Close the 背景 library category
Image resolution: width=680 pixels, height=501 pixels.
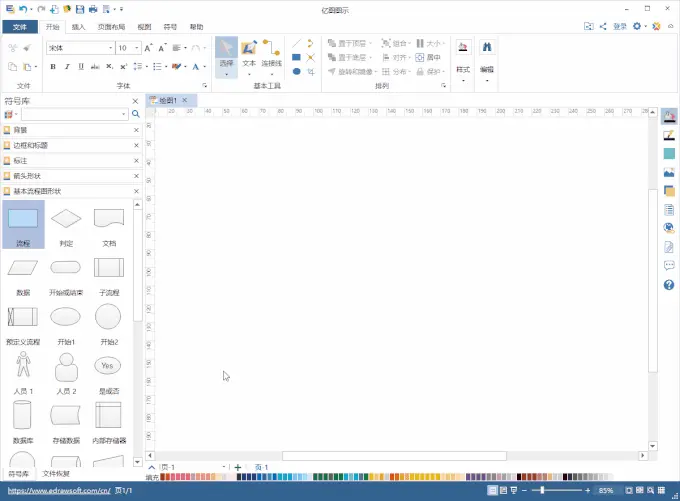(136, 130)
